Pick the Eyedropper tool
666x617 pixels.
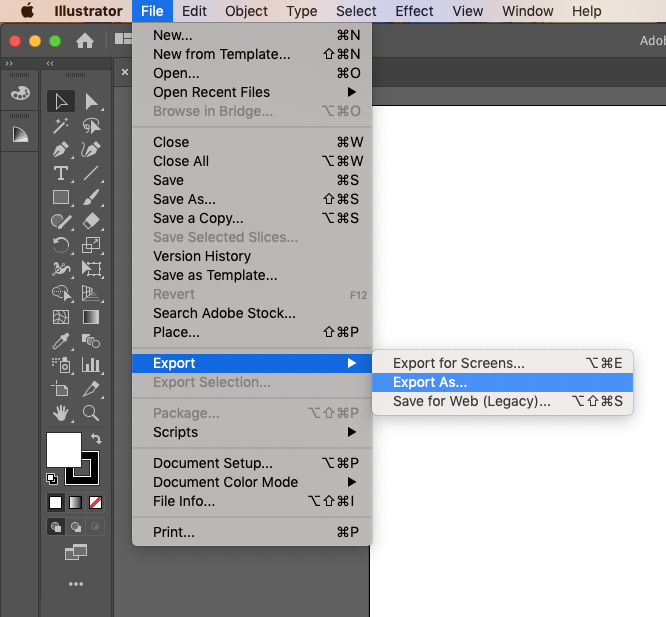[x=61, y=341]
